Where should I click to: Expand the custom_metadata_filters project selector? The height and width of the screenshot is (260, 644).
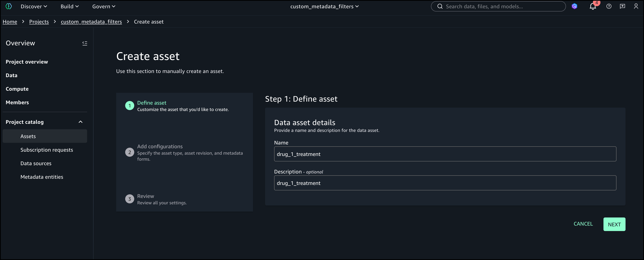click(x=324, y=6)
